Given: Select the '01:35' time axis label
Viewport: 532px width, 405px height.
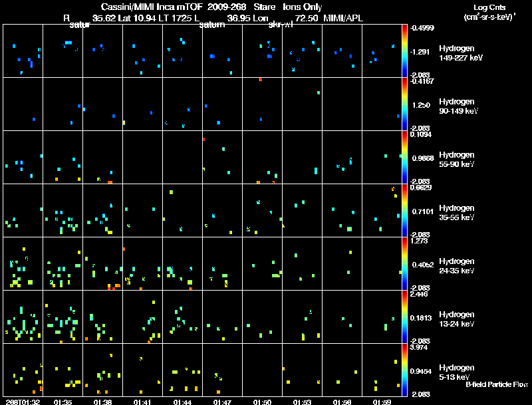Looking at the screenshot, I should pos(63,402).
